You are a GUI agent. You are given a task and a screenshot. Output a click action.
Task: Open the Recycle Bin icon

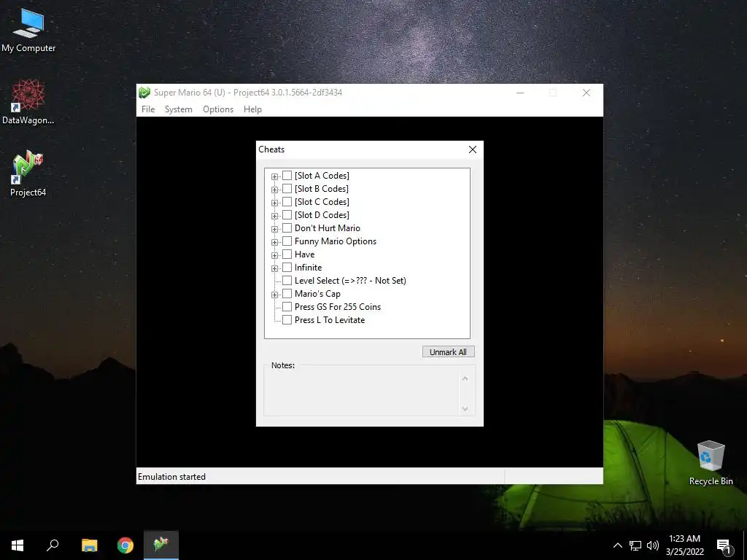(711, 463)
